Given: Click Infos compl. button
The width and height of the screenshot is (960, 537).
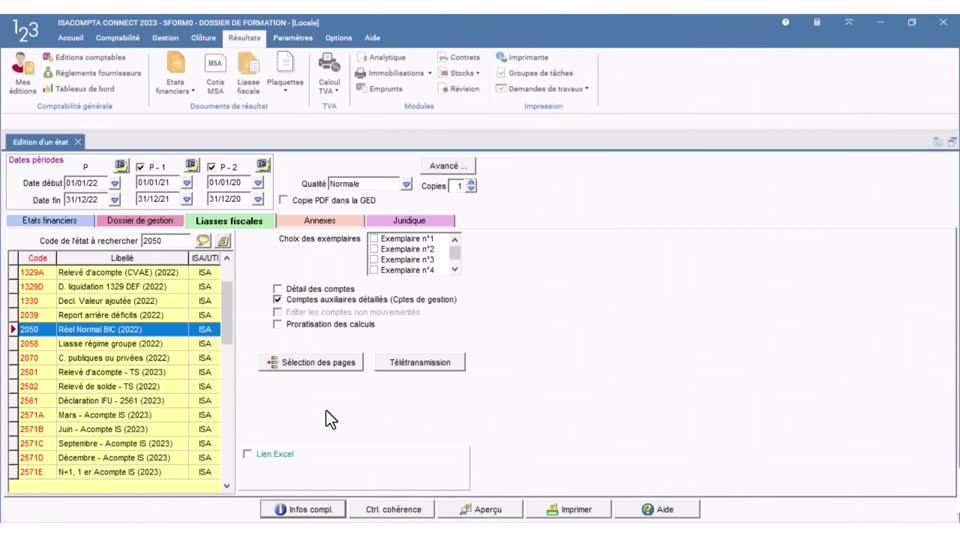Looking at the screenshot, I should [303, 509].
